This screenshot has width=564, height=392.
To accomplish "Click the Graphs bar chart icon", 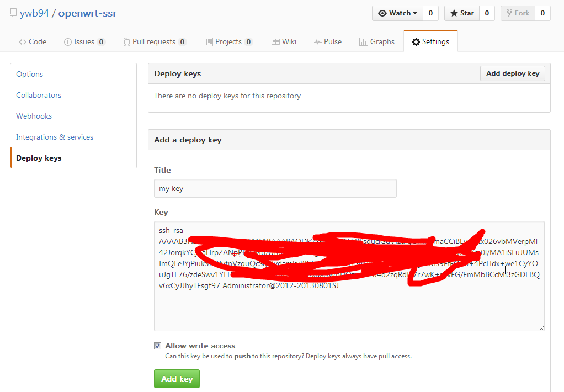I will coord(363,42).
